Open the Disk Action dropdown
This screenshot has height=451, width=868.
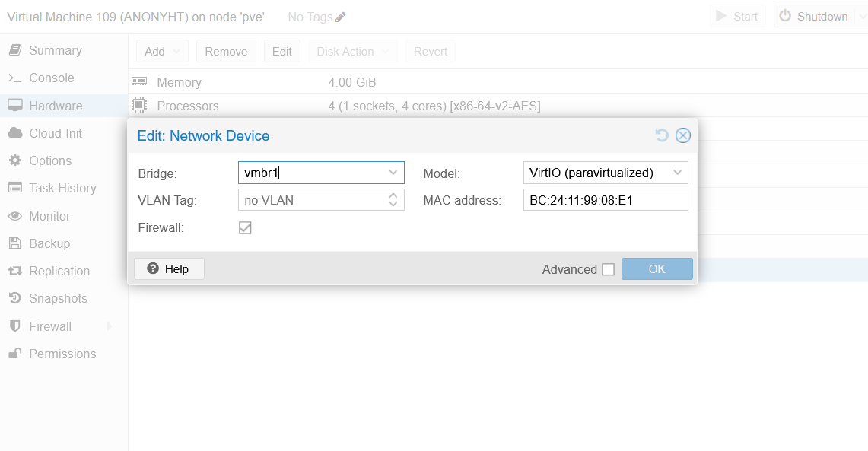[353, 52]
